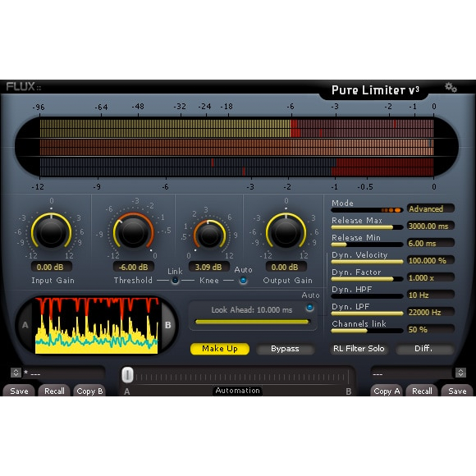Click the 50 % Channels link value

[431, 329]
